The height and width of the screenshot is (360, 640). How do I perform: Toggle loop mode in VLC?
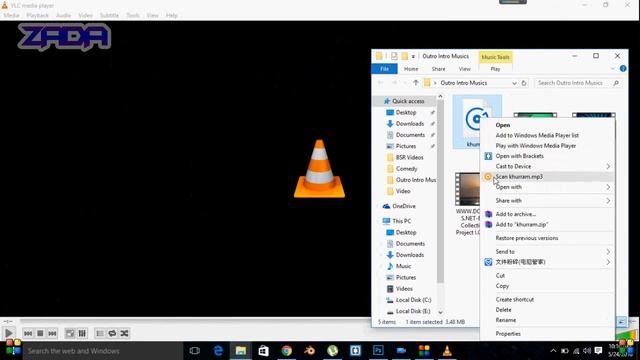[112, 333]
